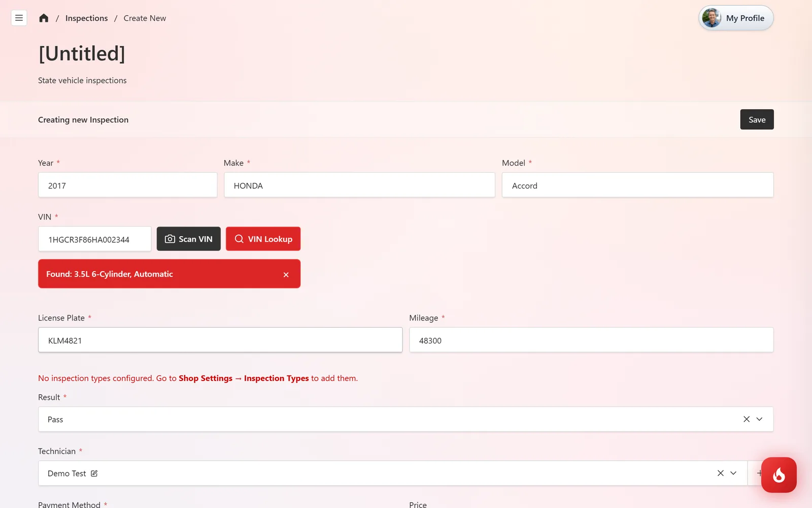Click the camera Scan VIN button

188,239
